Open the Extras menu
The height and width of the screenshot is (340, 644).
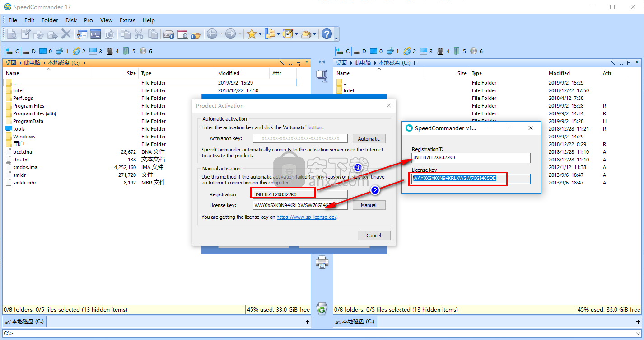point(127,20)
